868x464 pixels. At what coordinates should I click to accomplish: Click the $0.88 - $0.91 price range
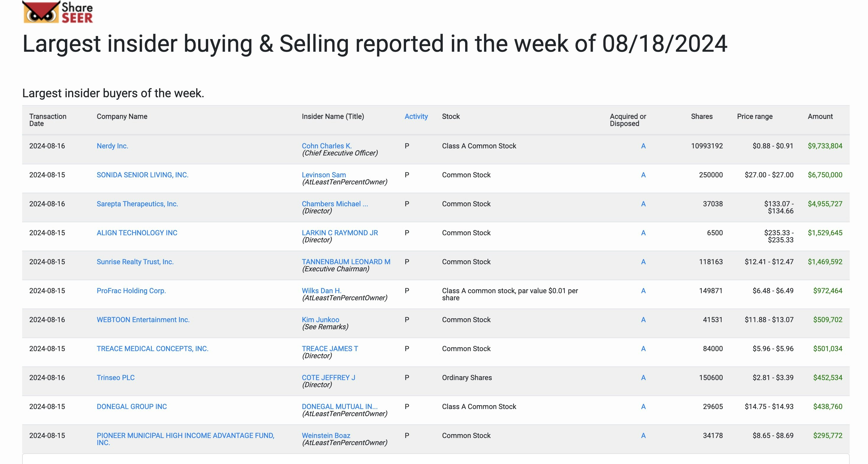point(773,146)
